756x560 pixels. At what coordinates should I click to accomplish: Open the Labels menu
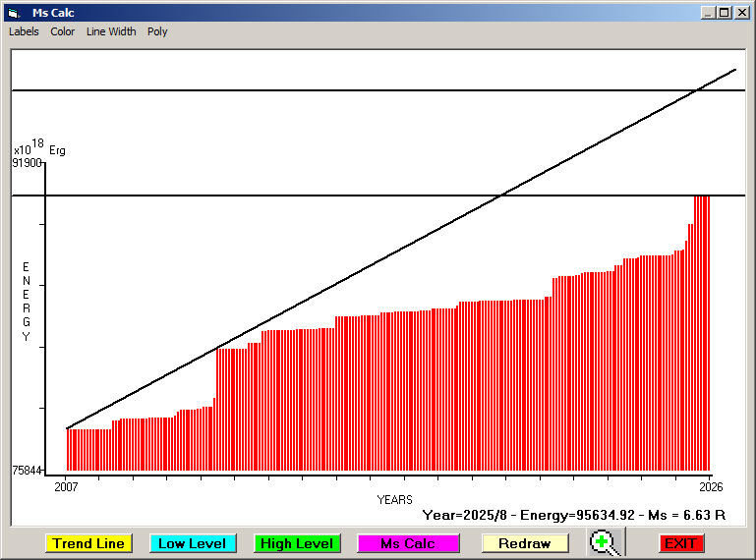pyautogui.click(x=24, y=31)
